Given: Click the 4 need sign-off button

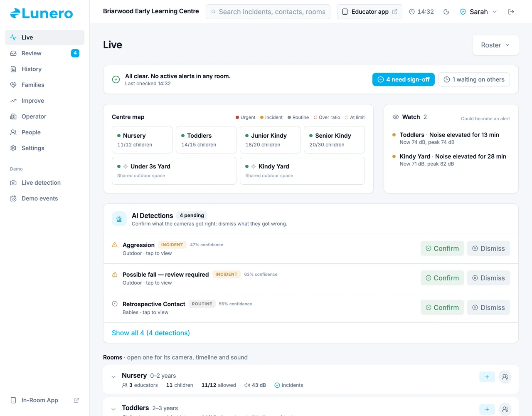Looking at the screenshot, I should (404, 79).
